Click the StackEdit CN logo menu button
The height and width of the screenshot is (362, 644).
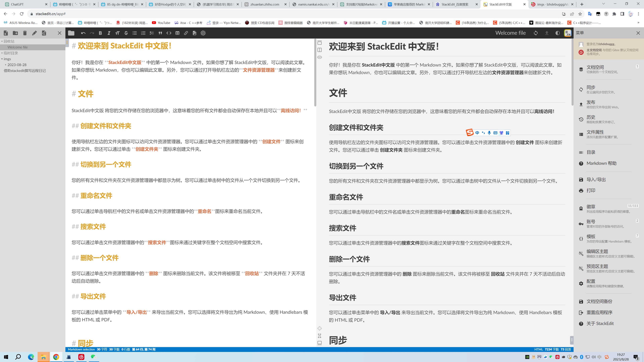[x=568, y=33]
